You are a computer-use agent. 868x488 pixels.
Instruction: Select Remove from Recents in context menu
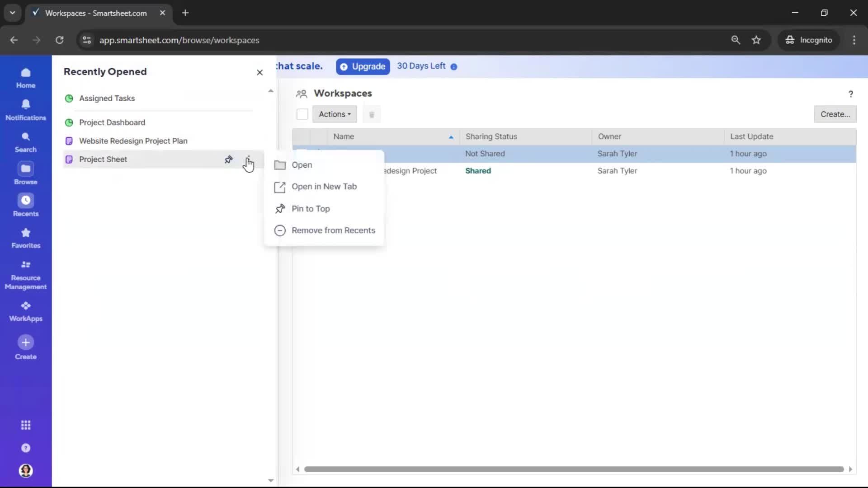pyautogui.click(x=334, y=230)
